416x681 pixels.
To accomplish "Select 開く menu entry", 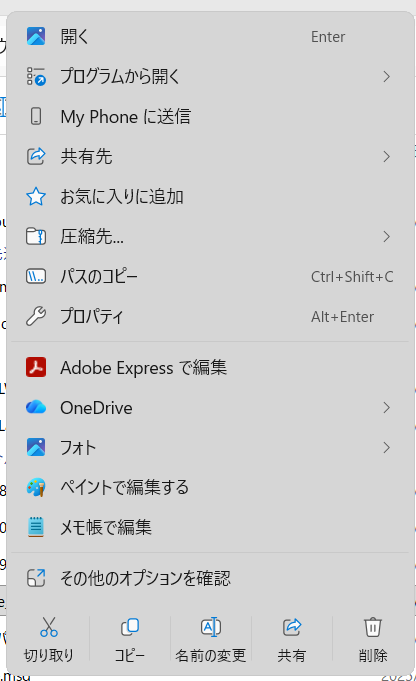I will (211, 37).
